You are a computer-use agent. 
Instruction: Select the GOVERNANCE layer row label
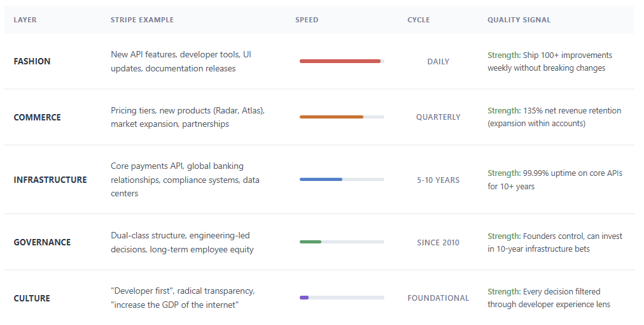click(x=42, y=242)
